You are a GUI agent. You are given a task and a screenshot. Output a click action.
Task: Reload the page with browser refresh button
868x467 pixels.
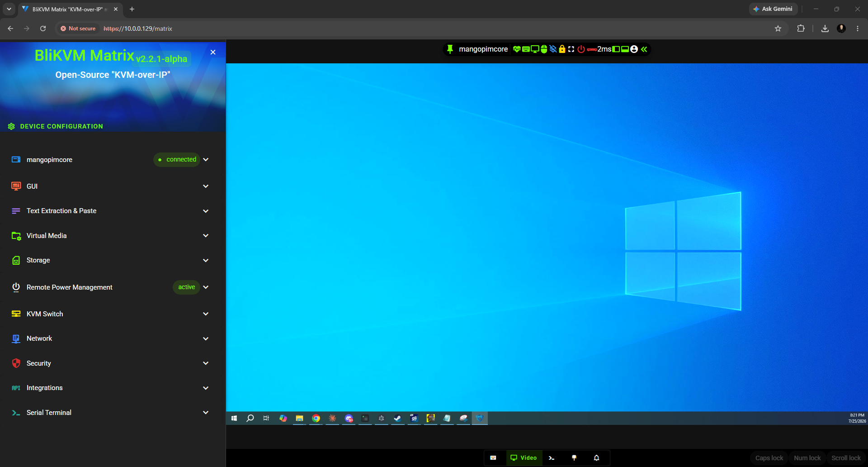pos(43,29)
